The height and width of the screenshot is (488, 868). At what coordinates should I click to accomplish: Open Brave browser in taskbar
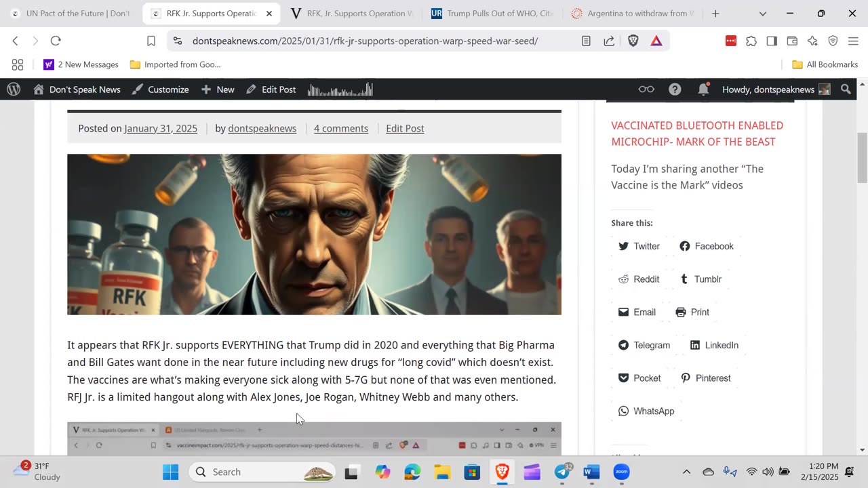pos(502,472)
